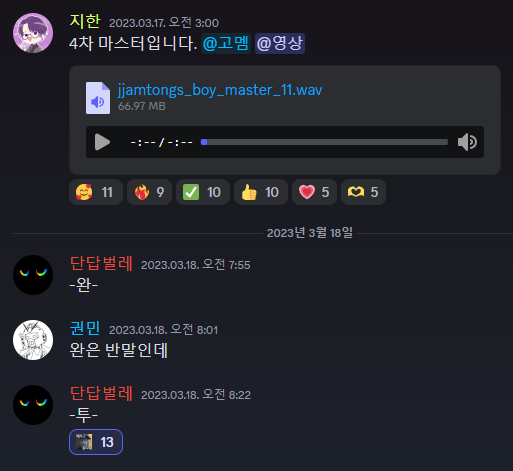Add the red heart reaction
This screenshot has height=471, width=513.
pos(314,192)
